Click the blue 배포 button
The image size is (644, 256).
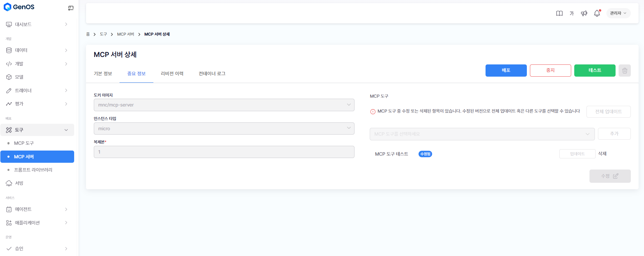506,71
